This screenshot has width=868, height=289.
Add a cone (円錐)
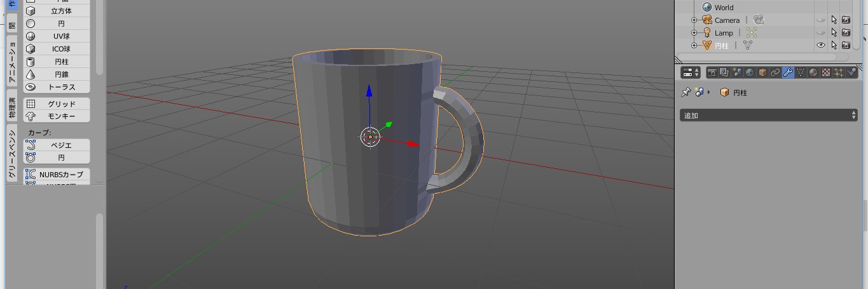click(57, 74)
